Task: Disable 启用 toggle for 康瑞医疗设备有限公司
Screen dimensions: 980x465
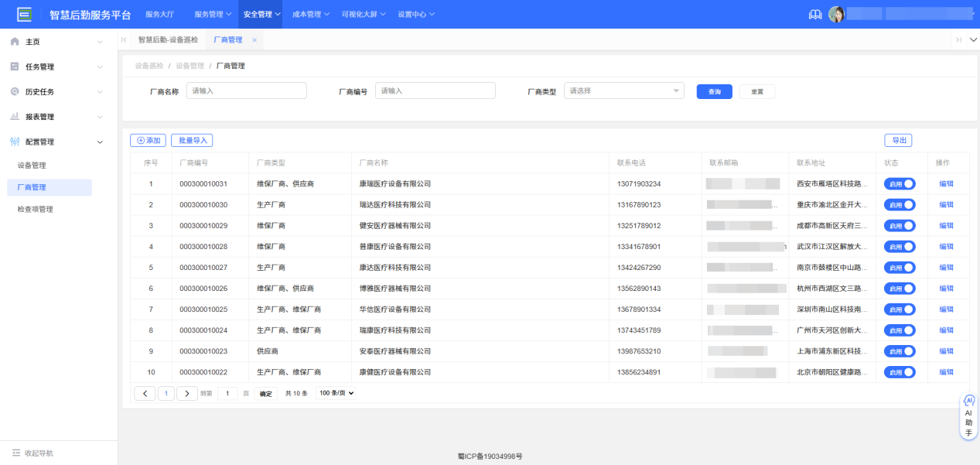Action: click(899, 183)
